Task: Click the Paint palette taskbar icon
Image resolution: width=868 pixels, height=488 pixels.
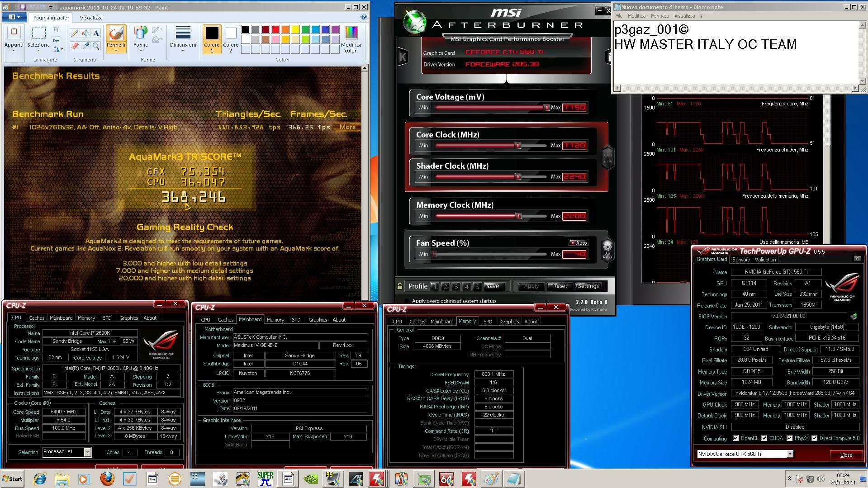Action: [492, 479]
